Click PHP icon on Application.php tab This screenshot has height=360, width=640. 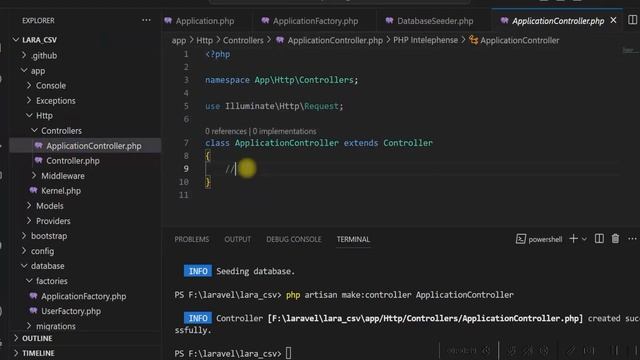click(x=168, y=20)
